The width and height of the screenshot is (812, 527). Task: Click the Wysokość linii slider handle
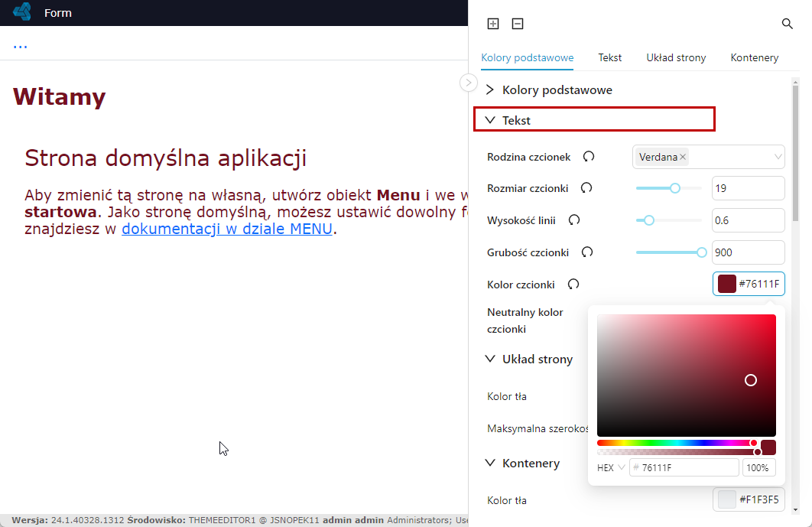click(649, 220)
